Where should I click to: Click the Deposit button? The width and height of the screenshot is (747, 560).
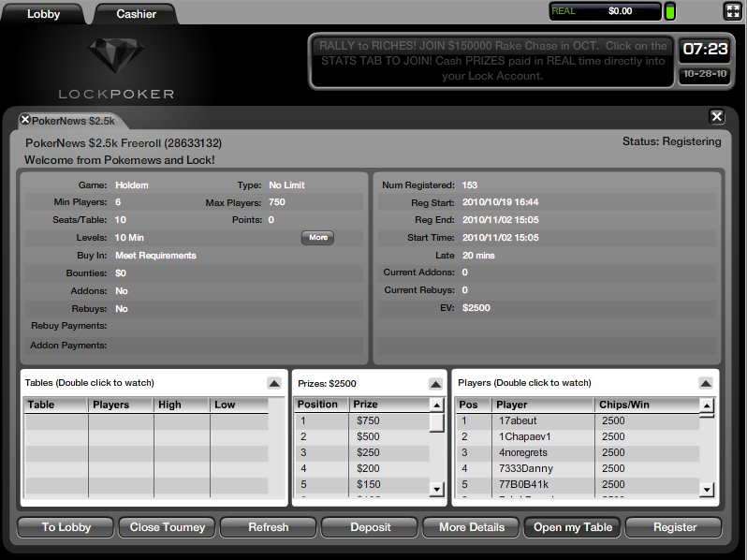[x=370, y=527]
